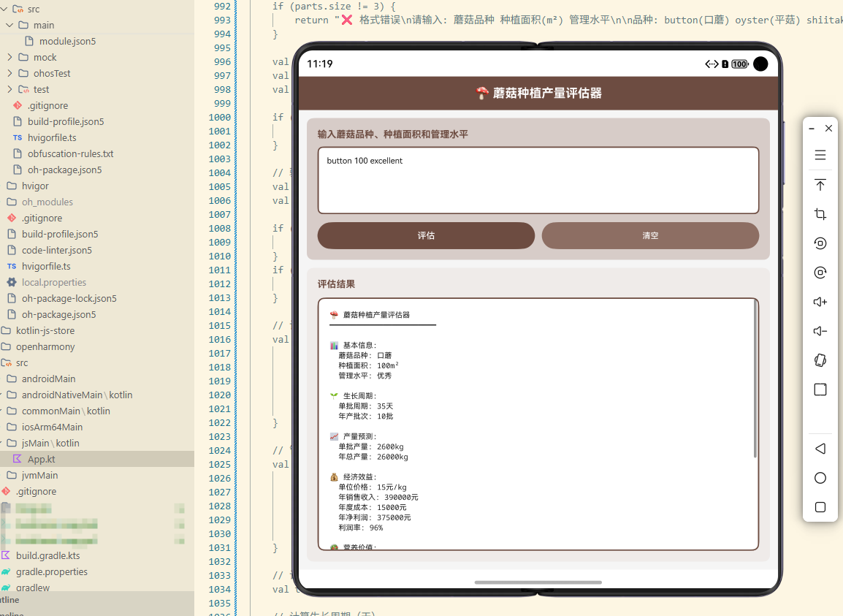This screenshot has width=843, height=616.
Task: Click the 蘑菇种植产量评估器 app title bar
Action: coord(538,93)
